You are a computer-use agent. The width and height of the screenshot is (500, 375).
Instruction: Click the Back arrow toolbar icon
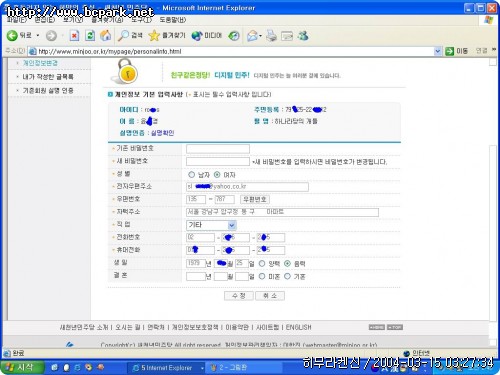[12, 36]
